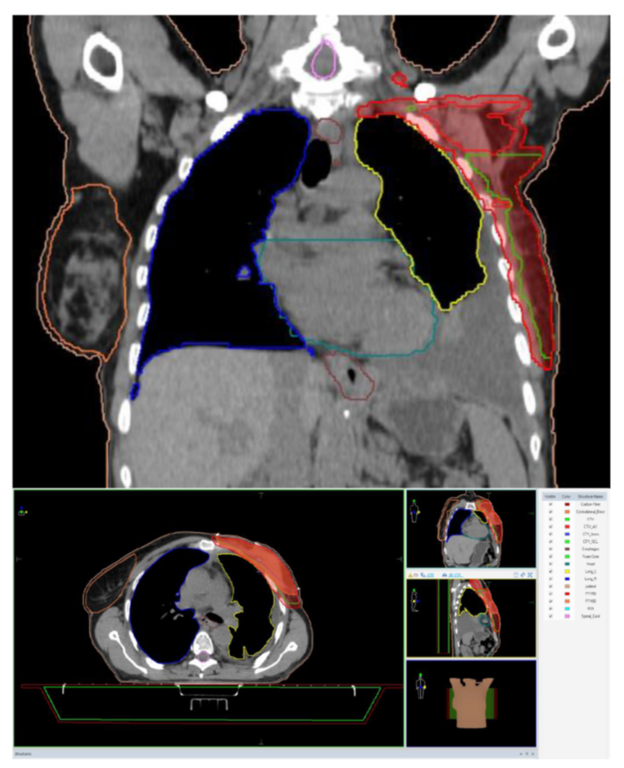Click the first blue underlined link on the sagittal toolbar
The image size is (624, 768).
[431, 575]
